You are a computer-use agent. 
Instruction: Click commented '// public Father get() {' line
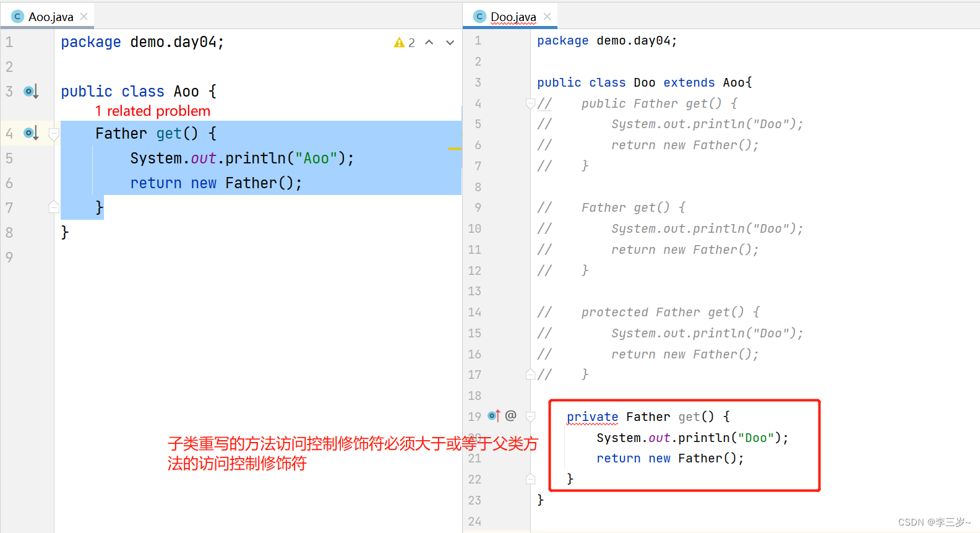[x=637, y=103]
